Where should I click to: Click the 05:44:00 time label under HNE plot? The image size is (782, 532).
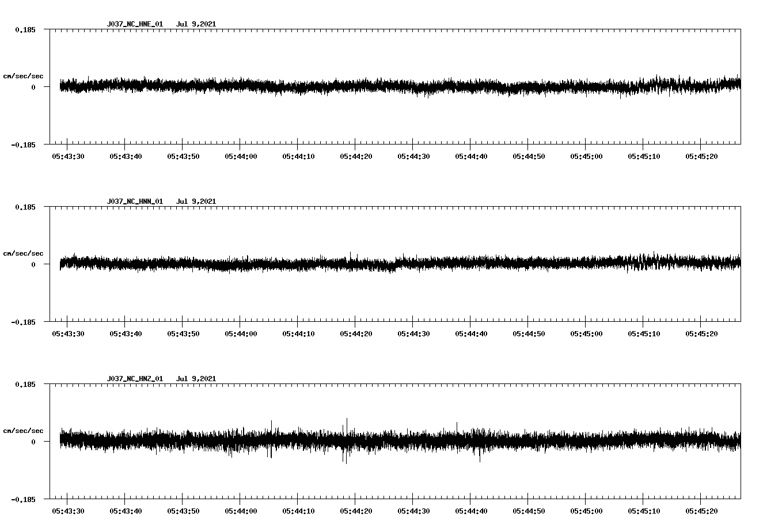(x=241, y=156)
